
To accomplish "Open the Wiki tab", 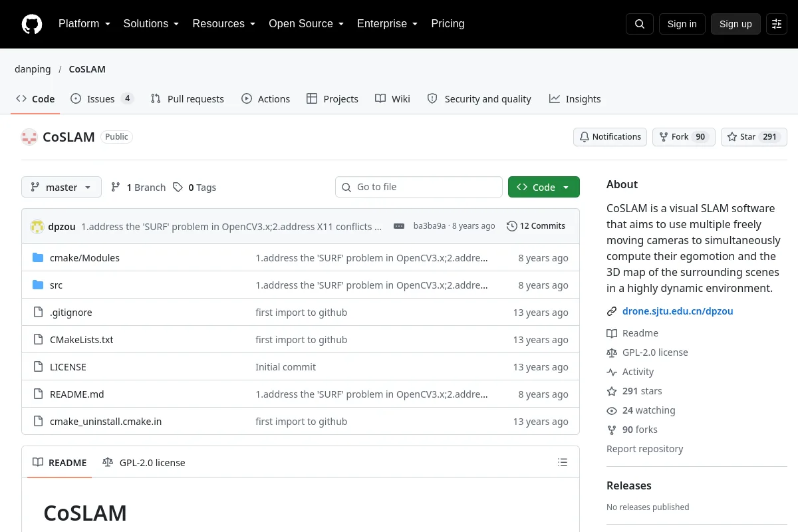I will pos(392,99).
